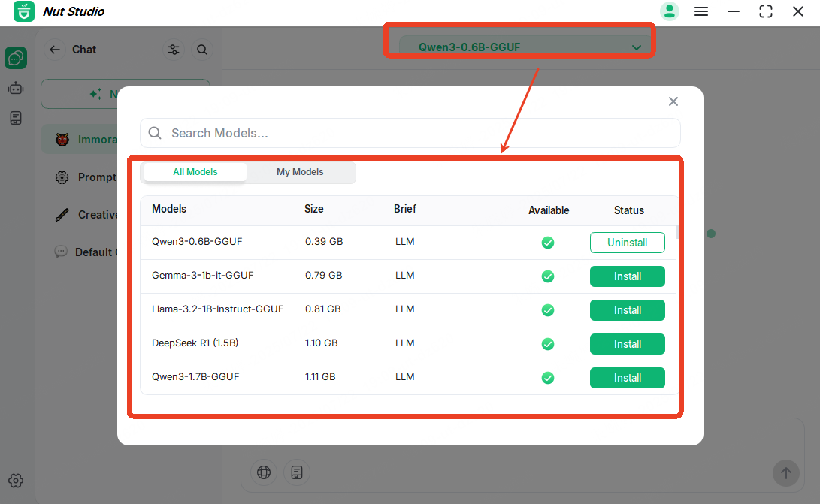Screen dimensions: 820x504
Task: Install the Gemma-3-1b-it-GGUF model
Action: coord(627,276)
